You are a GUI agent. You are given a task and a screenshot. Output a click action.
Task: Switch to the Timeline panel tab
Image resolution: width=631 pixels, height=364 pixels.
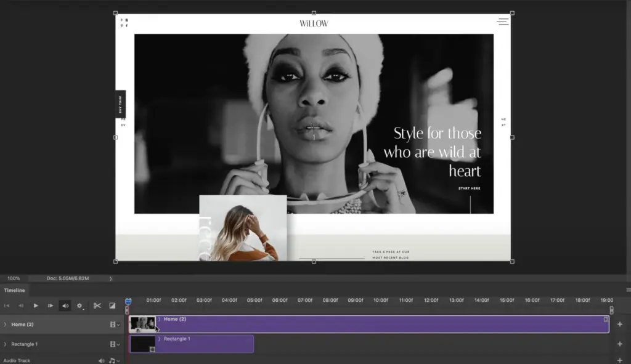[14, 290]
